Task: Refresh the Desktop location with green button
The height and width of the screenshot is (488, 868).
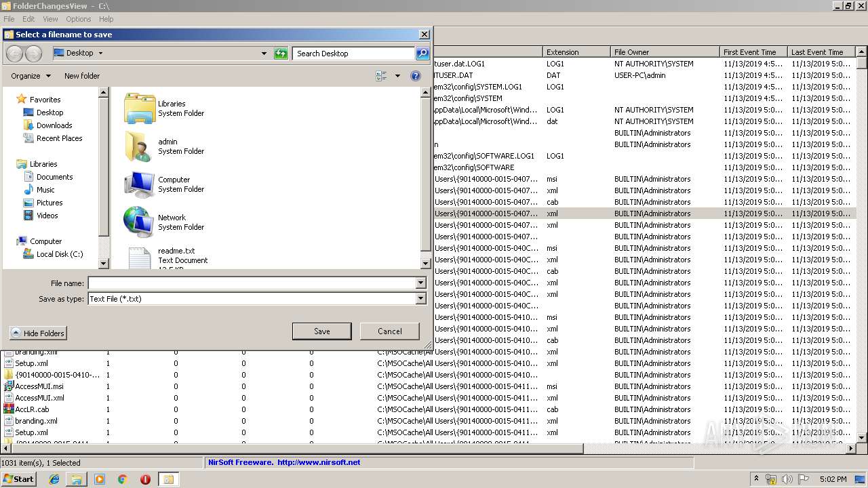Action: (281, 53)
